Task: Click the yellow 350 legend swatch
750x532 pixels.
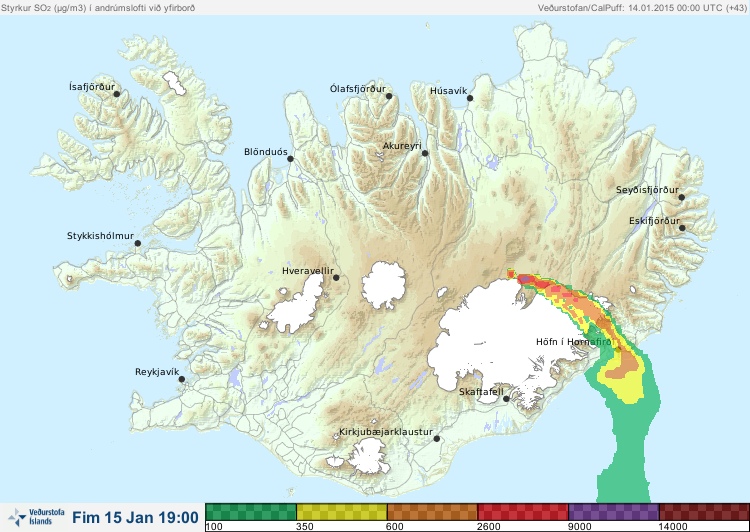Action: pos(342,512)
